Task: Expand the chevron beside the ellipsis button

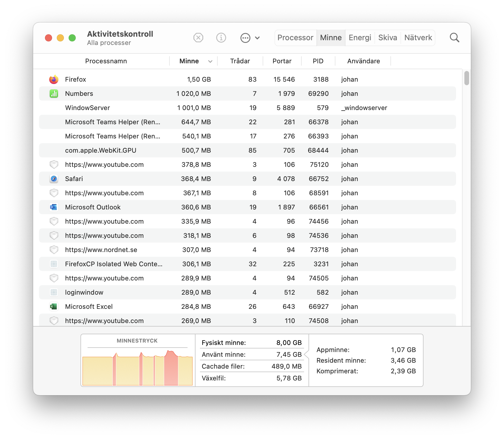Action: (257, 38)
